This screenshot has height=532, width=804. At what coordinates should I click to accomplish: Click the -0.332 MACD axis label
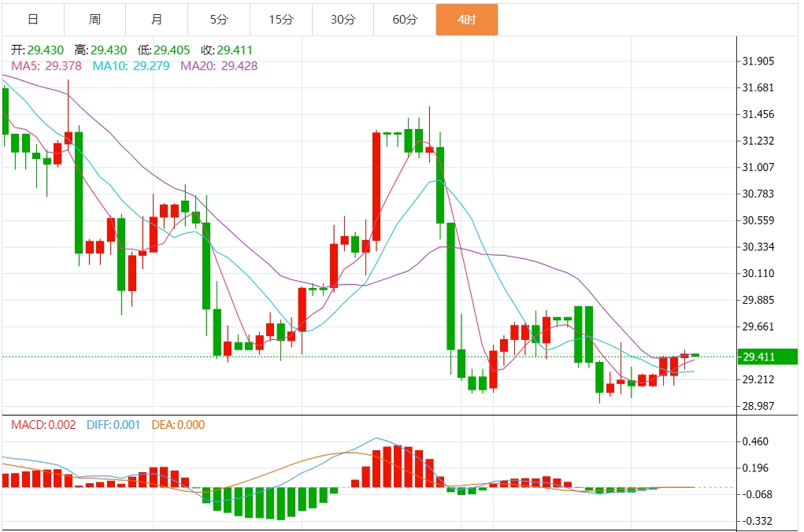[758, 521]
